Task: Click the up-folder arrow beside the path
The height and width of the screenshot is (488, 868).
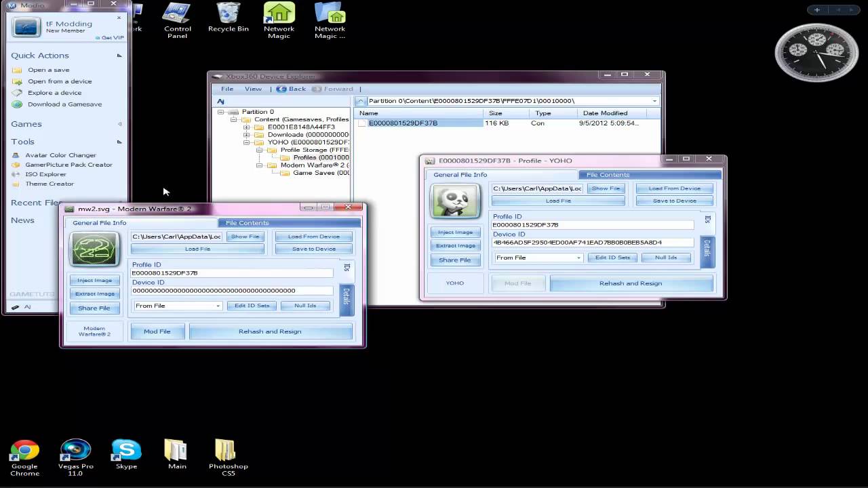Action: click(x=361, y=101)
